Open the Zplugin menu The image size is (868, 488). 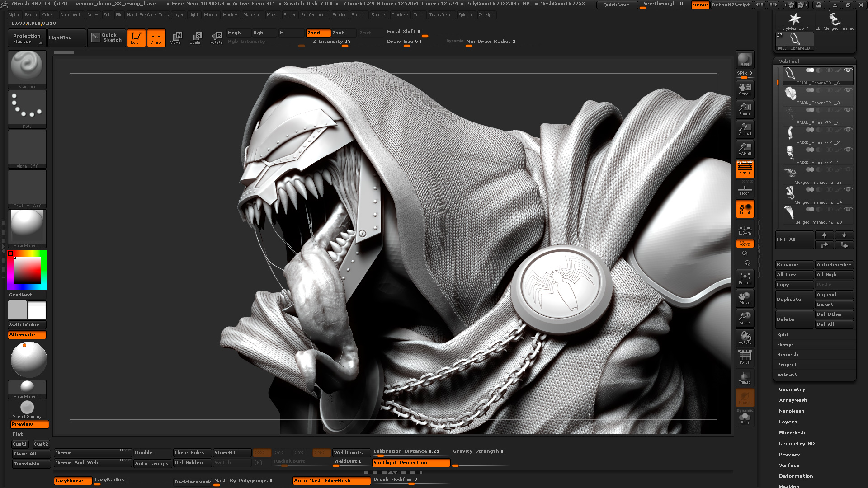tap(465, 15)
